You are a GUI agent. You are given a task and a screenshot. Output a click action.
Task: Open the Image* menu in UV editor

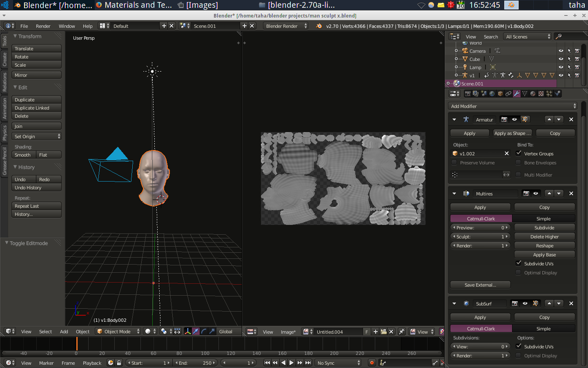(288, 332)
